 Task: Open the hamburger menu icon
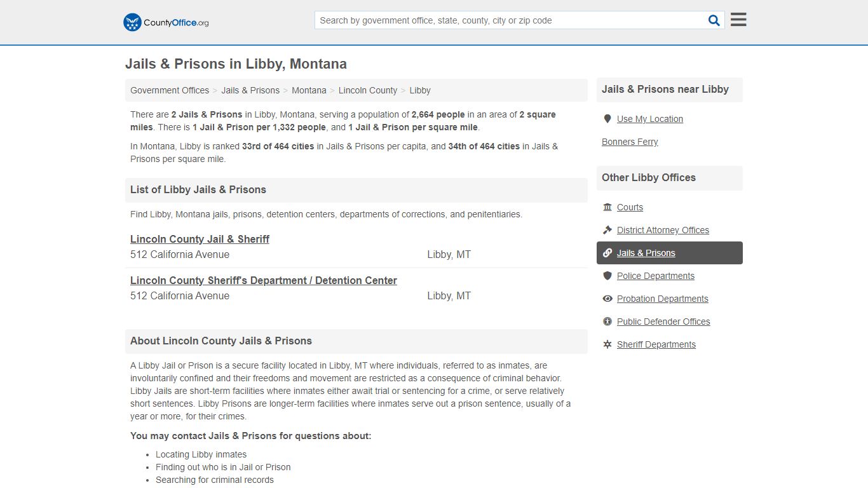click(738, 20)
